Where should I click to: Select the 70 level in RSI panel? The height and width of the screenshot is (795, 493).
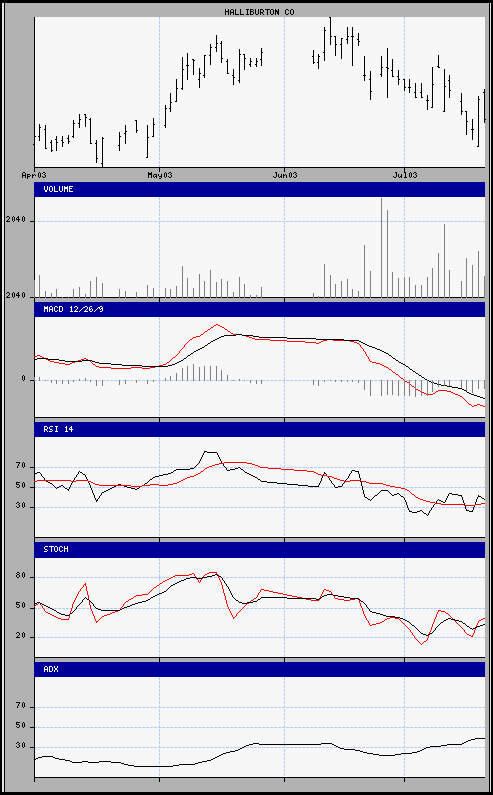(x=20, y=466)
